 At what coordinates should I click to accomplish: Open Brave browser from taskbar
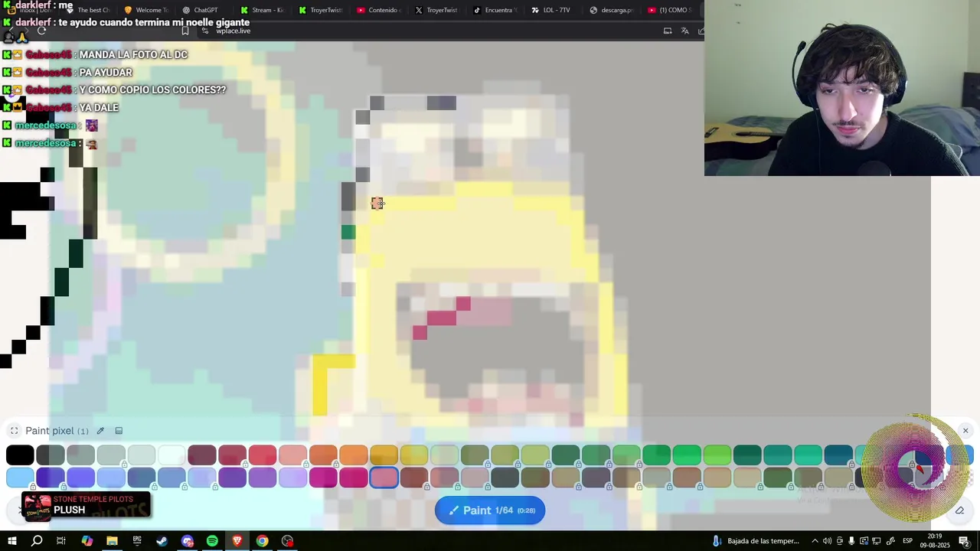[x=237, y=541]
